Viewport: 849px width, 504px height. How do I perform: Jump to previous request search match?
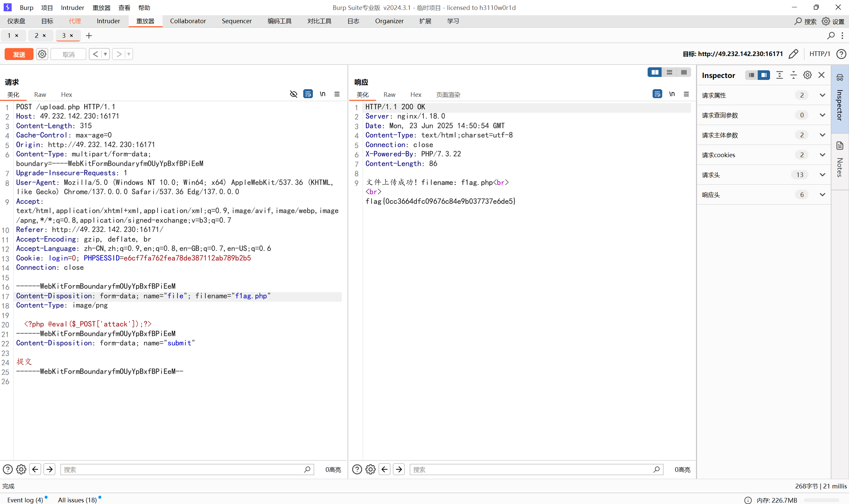(35, 469)
